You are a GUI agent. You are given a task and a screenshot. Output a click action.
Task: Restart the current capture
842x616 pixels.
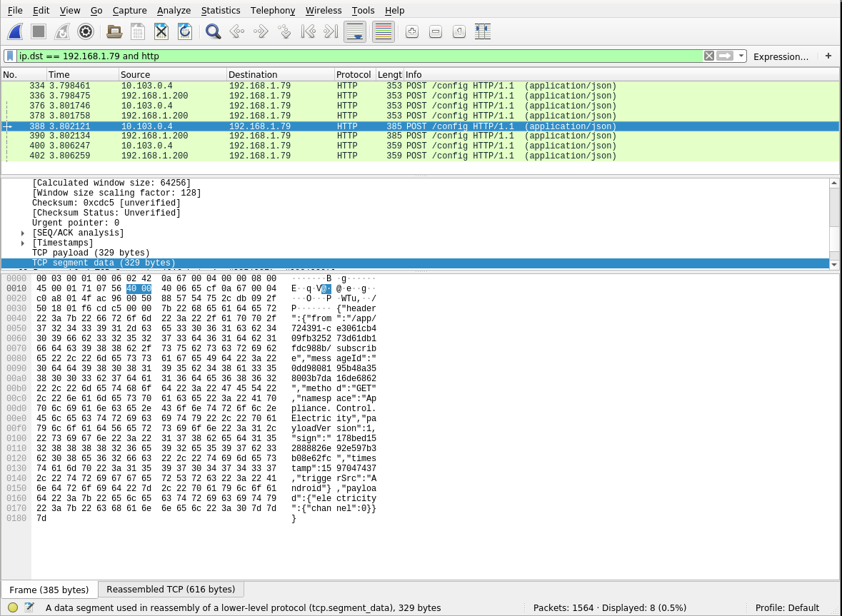62,31
